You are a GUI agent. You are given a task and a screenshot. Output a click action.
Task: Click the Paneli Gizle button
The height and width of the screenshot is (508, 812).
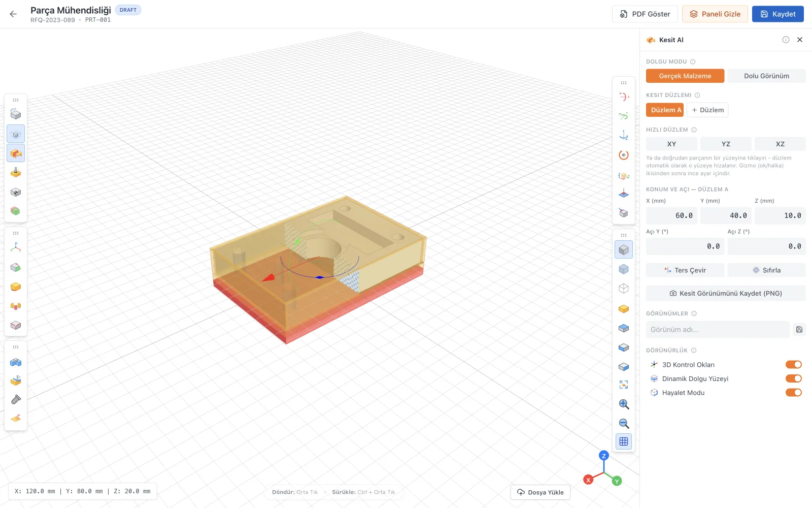715,14
